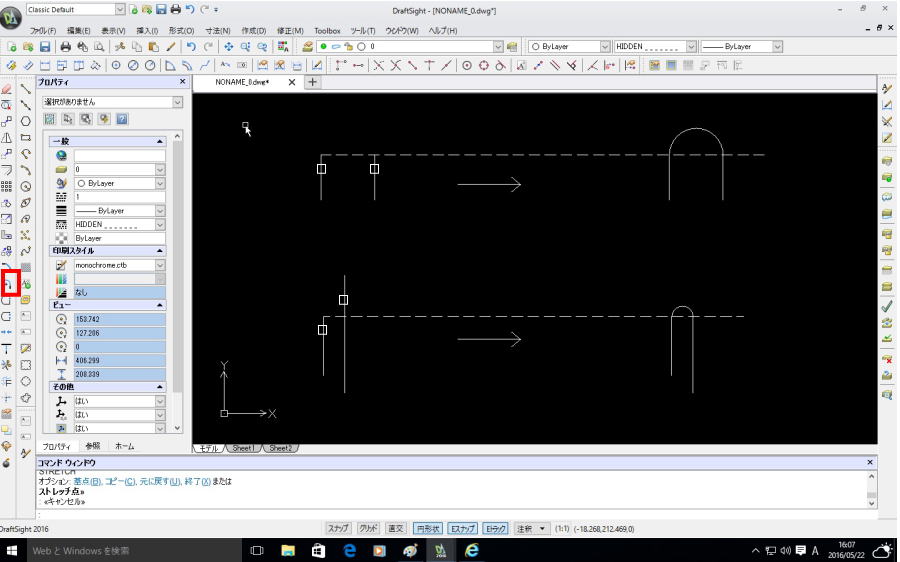900x562 pixels.
Task: Select the Ellipse tool icon
Action: coord(25,203)
